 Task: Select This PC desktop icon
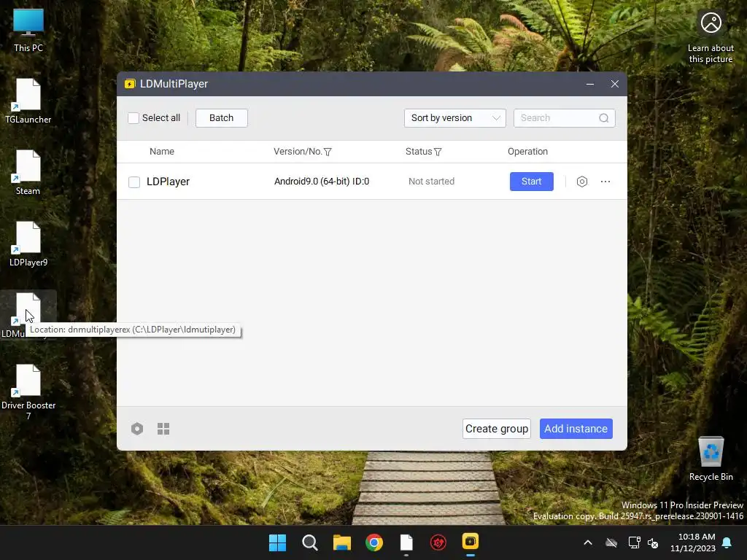[28, 30]
